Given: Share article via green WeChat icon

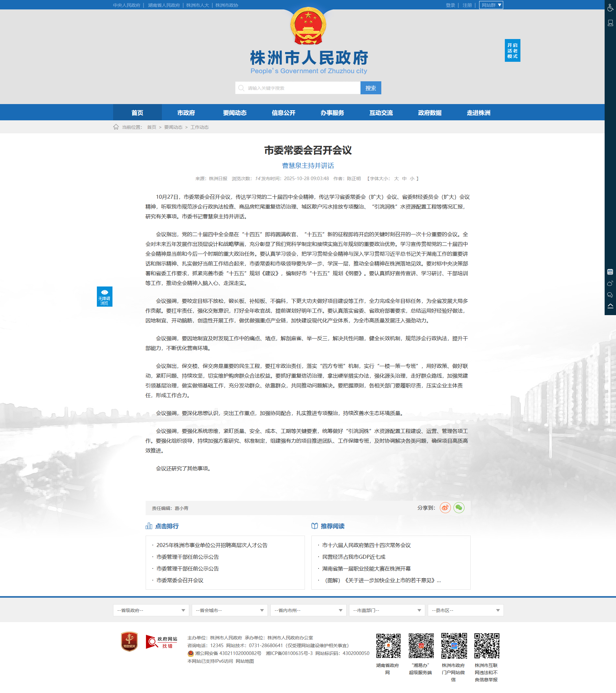Looking at the screenshot, I should click(x=459, y=508).
